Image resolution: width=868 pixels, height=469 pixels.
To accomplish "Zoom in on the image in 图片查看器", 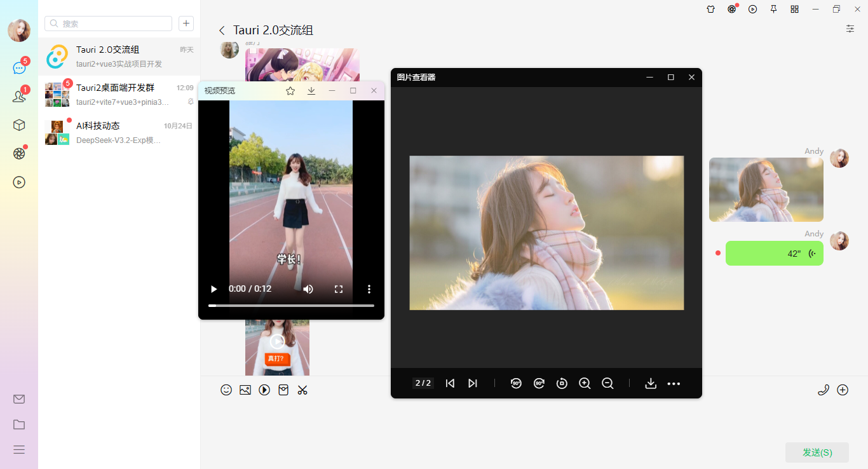I will 585,383.
